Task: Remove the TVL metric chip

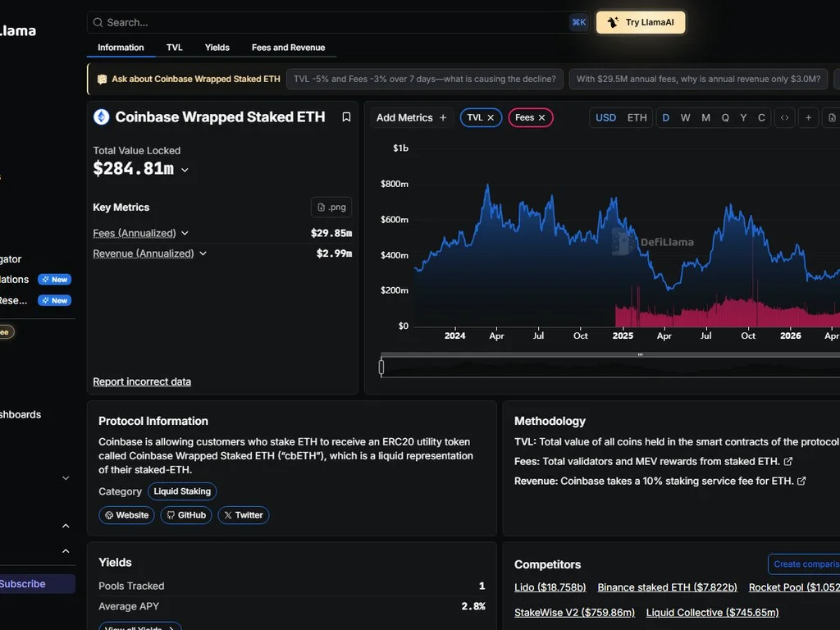Action: click(491, 118)
